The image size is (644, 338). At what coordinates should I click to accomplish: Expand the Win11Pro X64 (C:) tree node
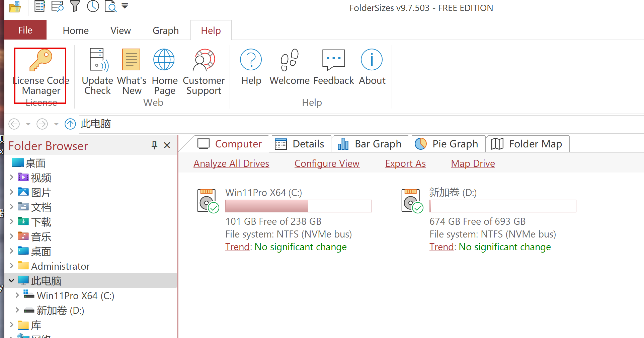[x=17, y=295]
